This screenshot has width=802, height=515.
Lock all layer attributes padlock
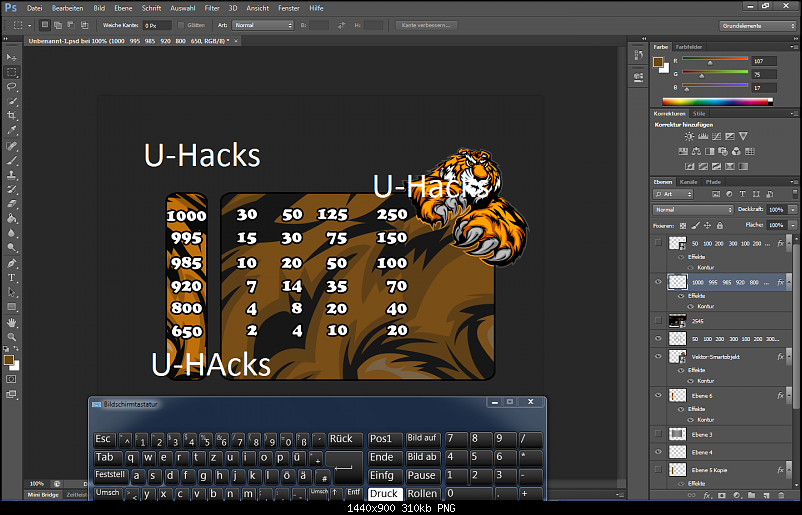(720, 226)
